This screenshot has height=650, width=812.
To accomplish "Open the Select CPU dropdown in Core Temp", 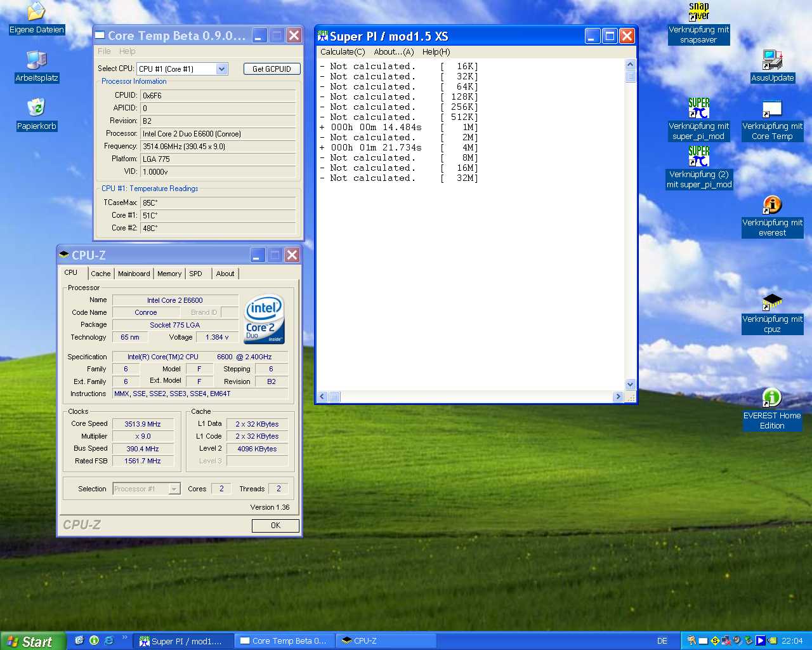I will (x=221, y=69).
